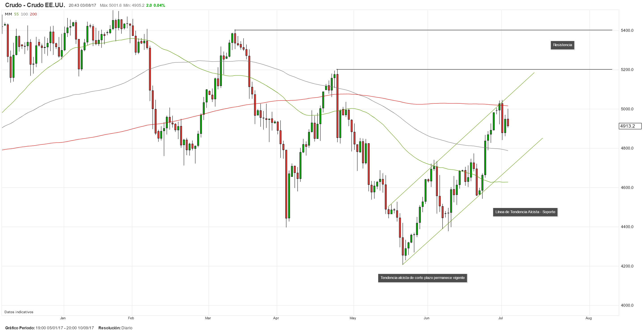644x332 pixels.
Task: Click the MM 100 moving average legend value
Action: click(24, 14)
